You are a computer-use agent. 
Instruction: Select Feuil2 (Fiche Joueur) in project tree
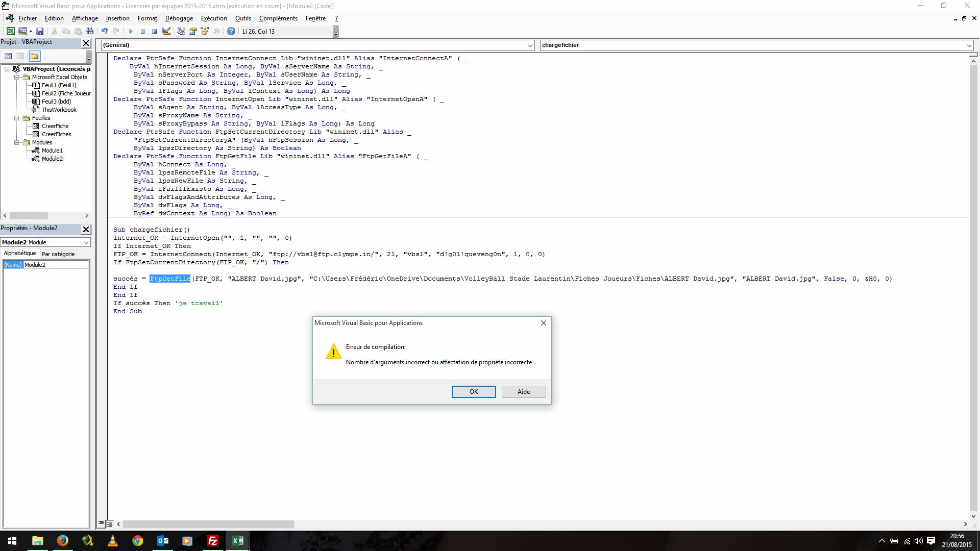point(66,93)
